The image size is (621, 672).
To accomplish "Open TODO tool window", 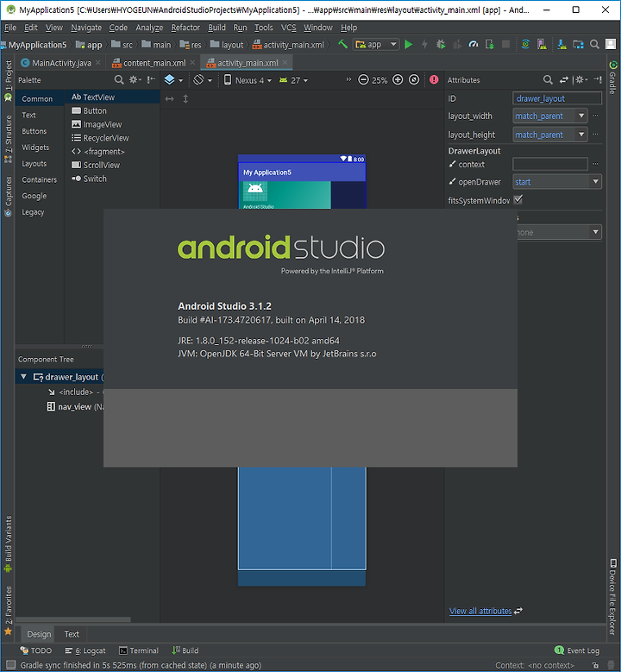I will pyautogui.click(x=36, y=650).
